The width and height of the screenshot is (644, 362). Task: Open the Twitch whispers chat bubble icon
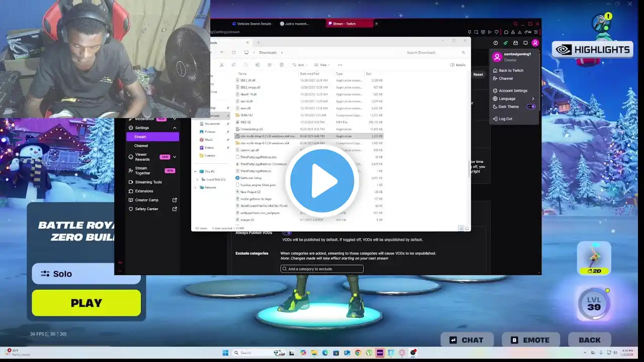point(525,43)
